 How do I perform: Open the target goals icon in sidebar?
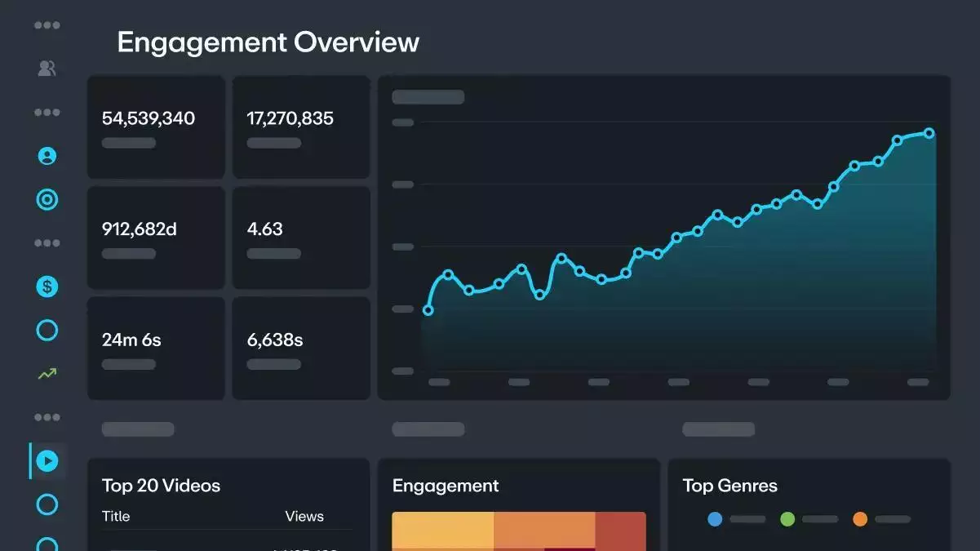(47, 199)
